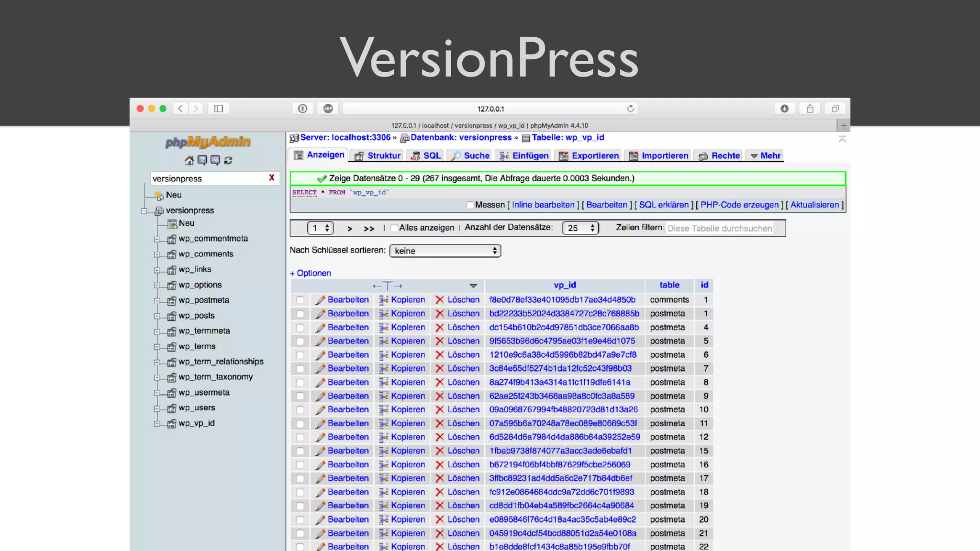980x551 pixels.
Task: Expand the wp_postmeta tree node
Action: click(156, 301)
